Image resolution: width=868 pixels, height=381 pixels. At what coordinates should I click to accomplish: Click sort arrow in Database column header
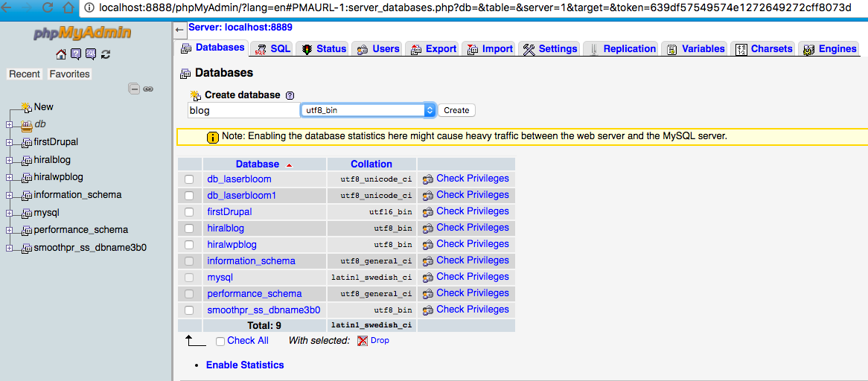click(x=288, y=164)
